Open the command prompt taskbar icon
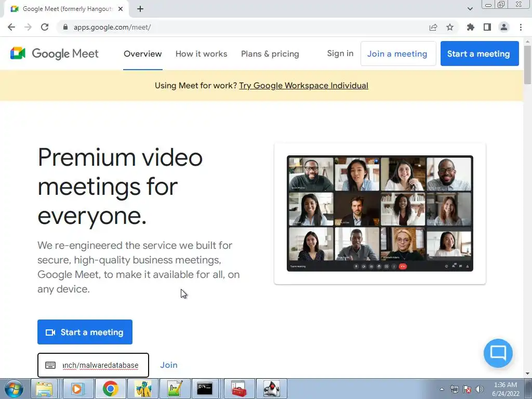Viewport: 532px width, 399px height. pos(205,389)
